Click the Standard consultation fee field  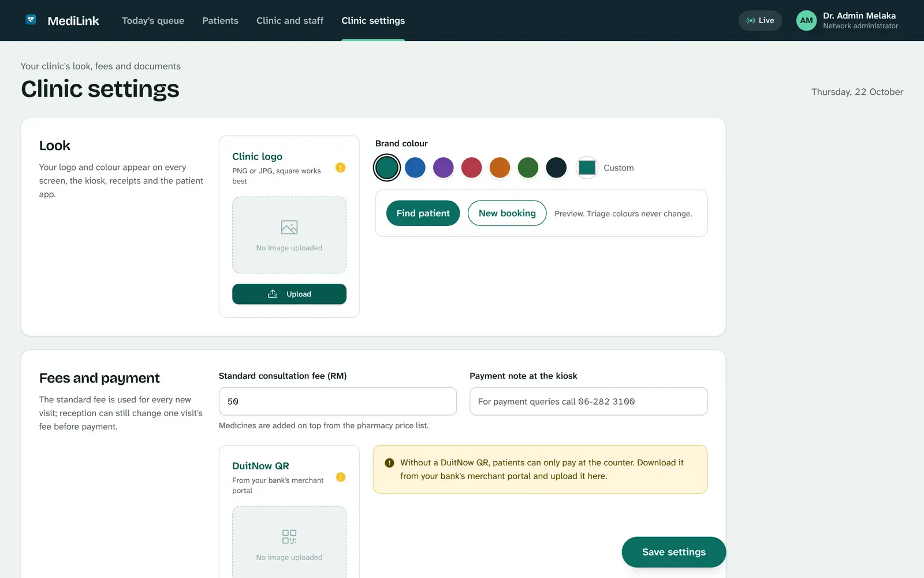point(338,401)
